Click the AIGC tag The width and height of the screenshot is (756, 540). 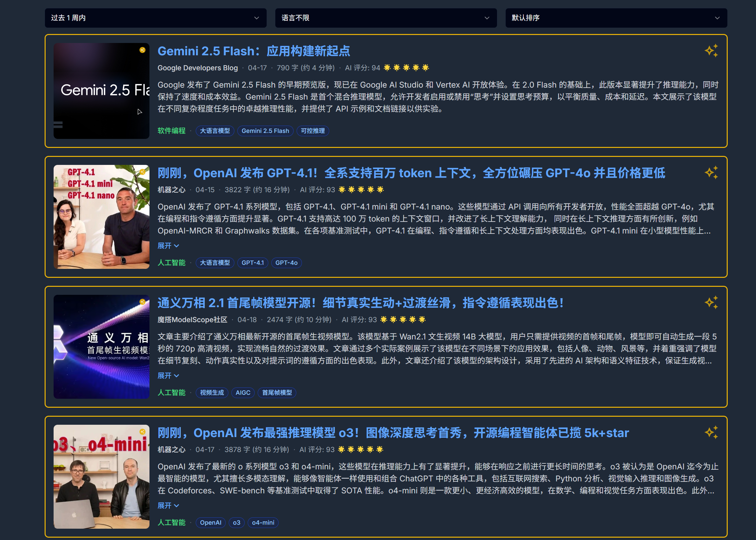[243, 393]
